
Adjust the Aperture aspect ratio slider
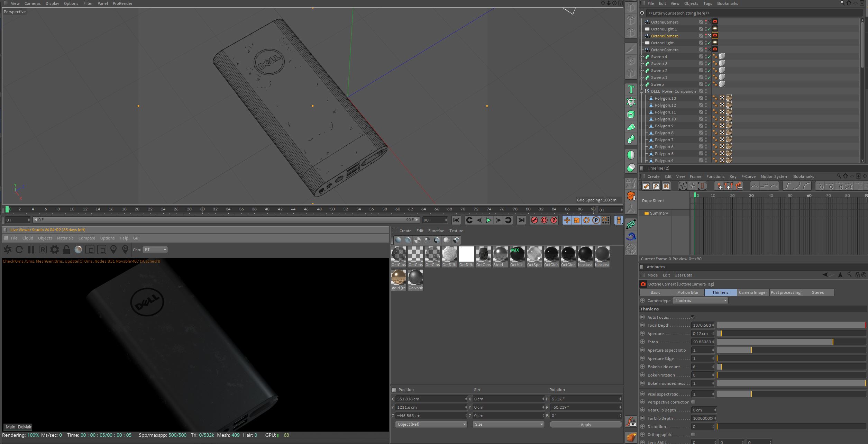click(791, 350)
